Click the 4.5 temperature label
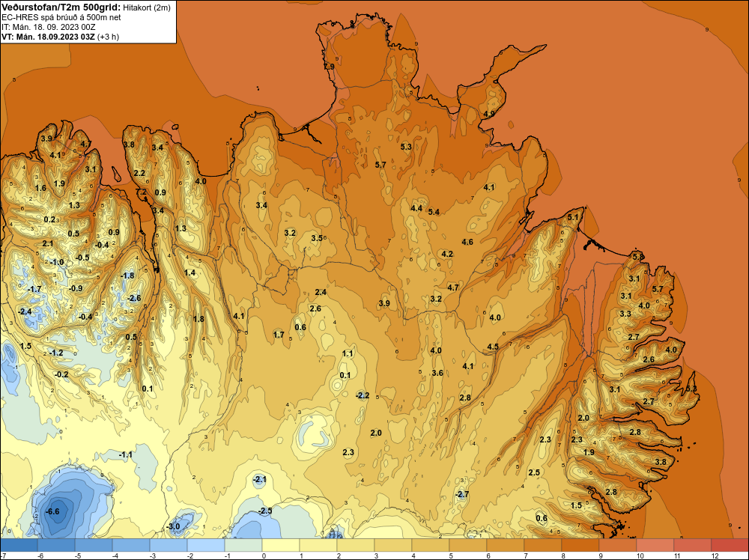Image resolution: width=749 pixels, height=560 pixels. pos(493,347)
